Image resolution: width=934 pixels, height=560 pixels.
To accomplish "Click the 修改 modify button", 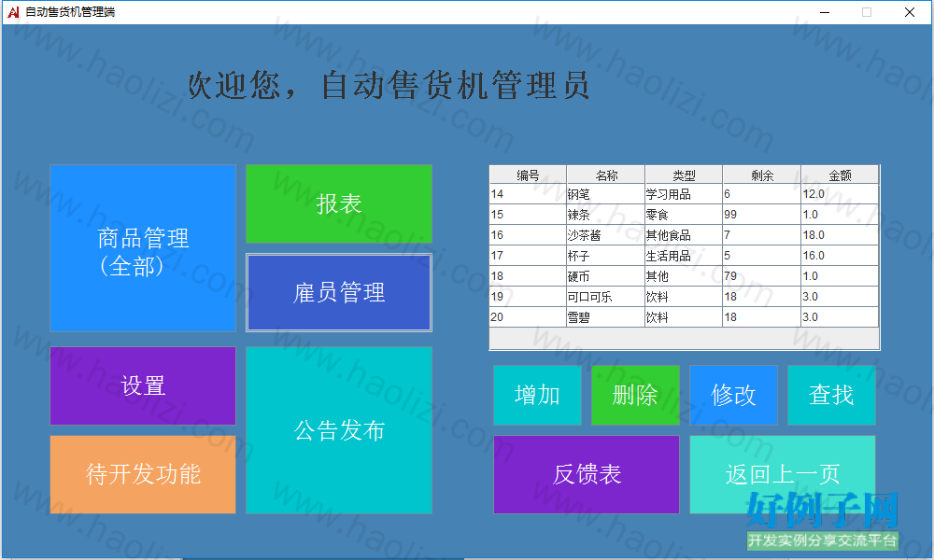I will pyautogui.click(x=733, y=395).
